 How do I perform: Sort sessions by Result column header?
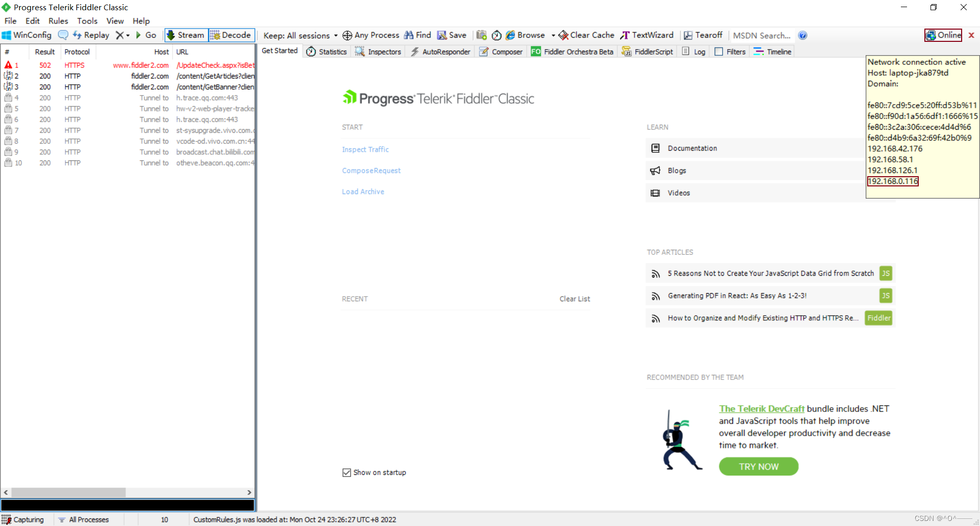point(45,52)
